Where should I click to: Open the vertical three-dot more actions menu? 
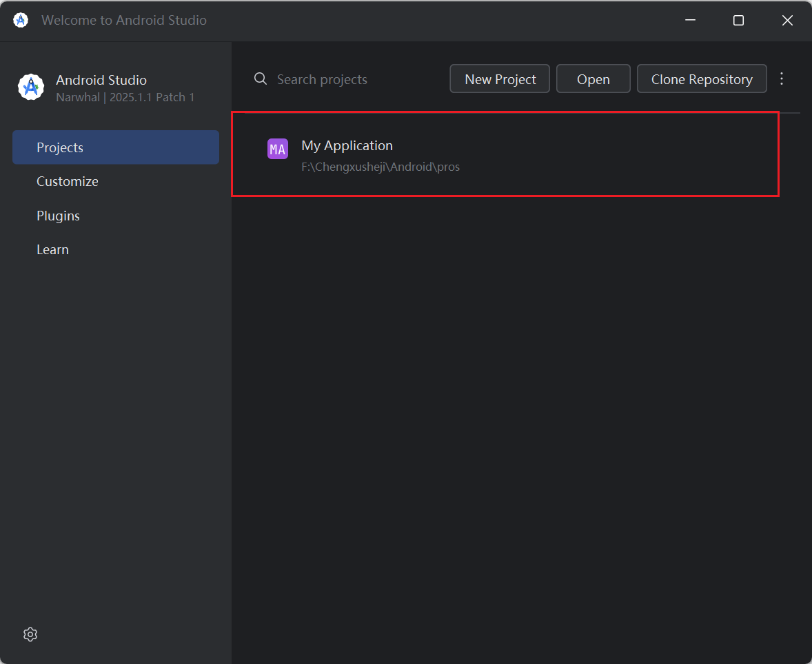point(782,79)
